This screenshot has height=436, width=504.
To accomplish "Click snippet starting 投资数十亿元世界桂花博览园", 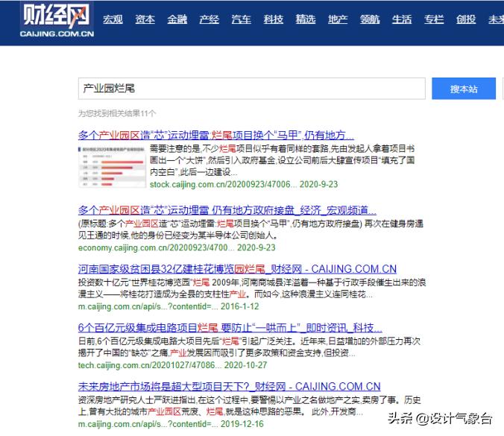I will [x=252, y=288].
